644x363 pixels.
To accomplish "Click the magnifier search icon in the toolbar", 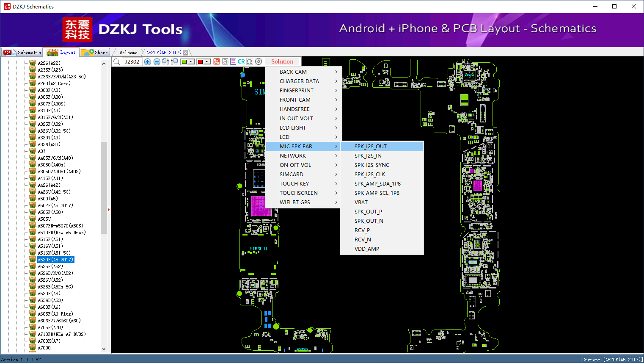I will point(117,62).
